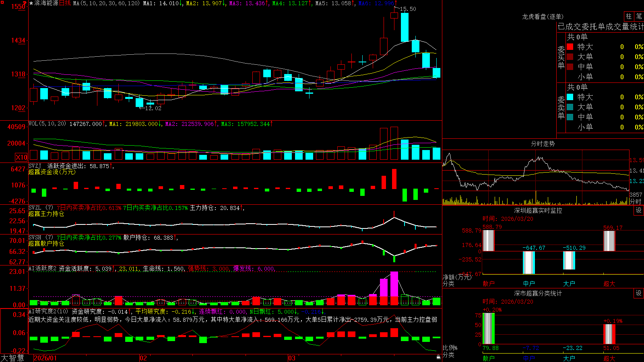Click the dark red 大单 swatch under 委买单

coord(570,57)
